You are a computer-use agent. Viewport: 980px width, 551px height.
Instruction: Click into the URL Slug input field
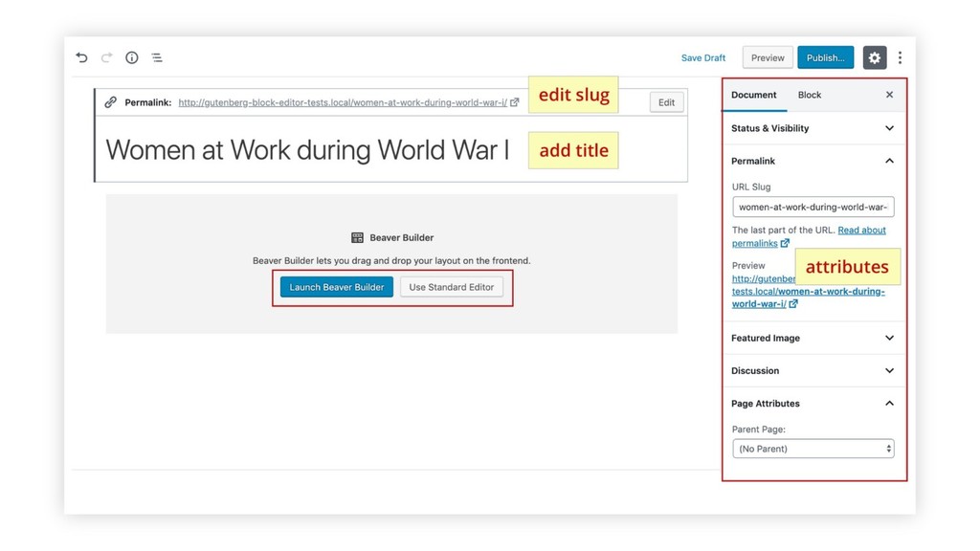pyautogui.click(x=813, y=207)
